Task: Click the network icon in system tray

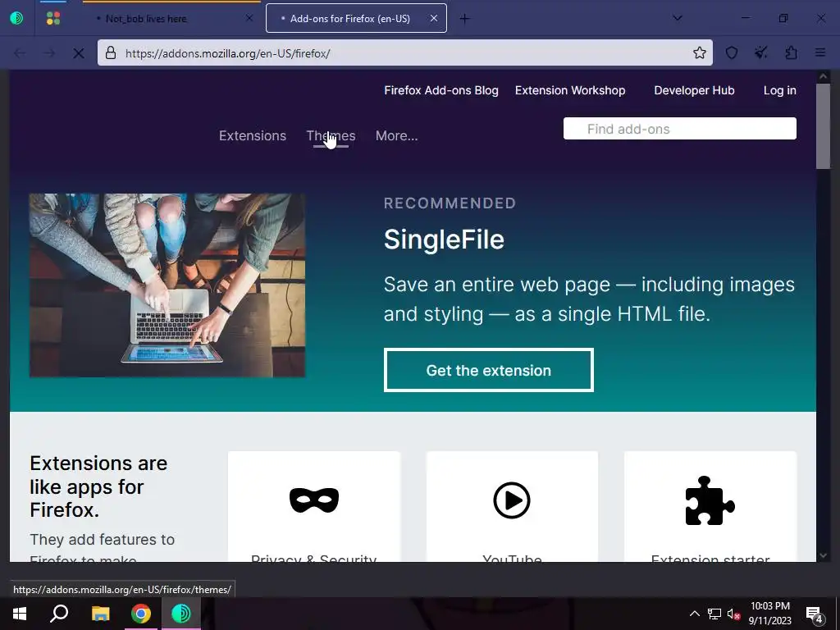Action: [714, 614]
